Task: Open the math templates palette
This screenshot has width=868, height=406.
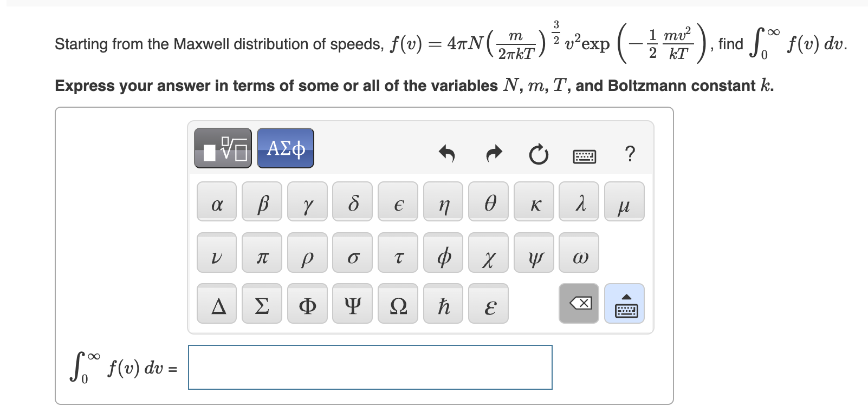Action: (x=222, y=147)
